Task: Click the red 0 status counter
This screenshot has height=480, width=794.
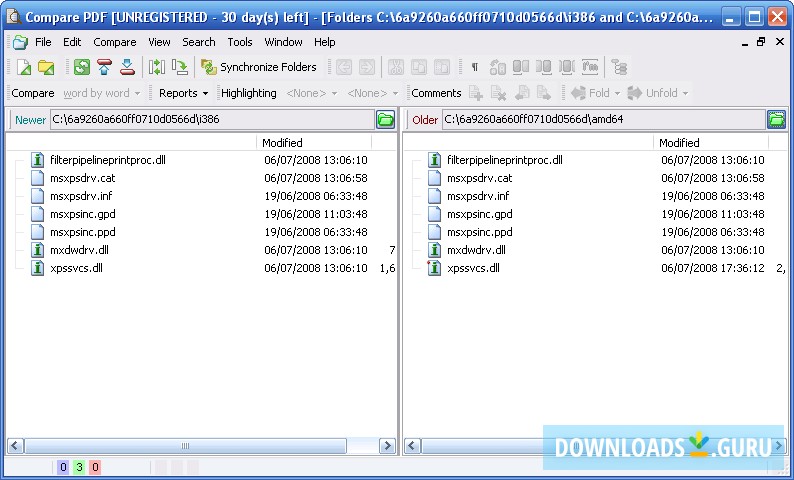Action: coord(95,467)
